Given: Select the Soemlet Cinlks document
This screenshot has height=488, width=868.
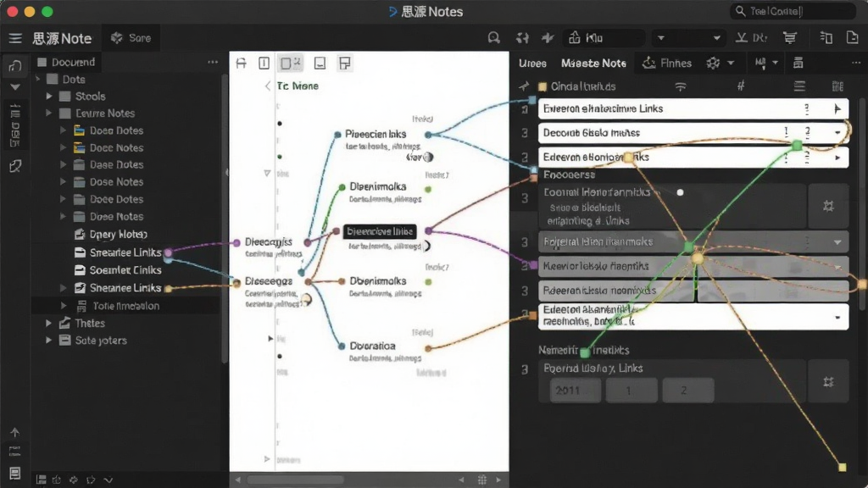Looking at the screenshot, I should 125,270.
